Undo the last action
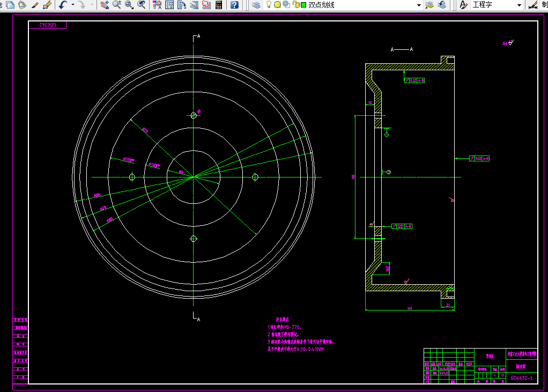Image resolution: width=548 pixels, height=392 pixels. [63, 5]
